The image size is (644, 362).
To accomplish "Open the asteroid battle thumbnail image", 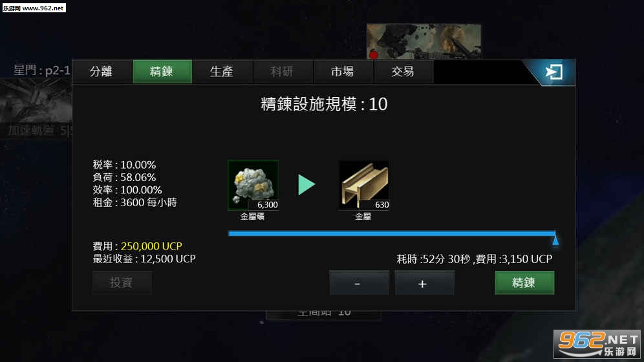I will [424, 41].
